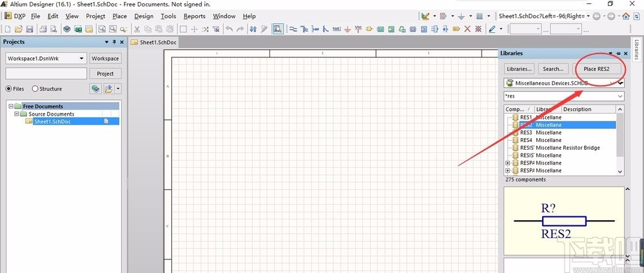Click the Description column header
This screenshot has width=644, height=273.
589,109
